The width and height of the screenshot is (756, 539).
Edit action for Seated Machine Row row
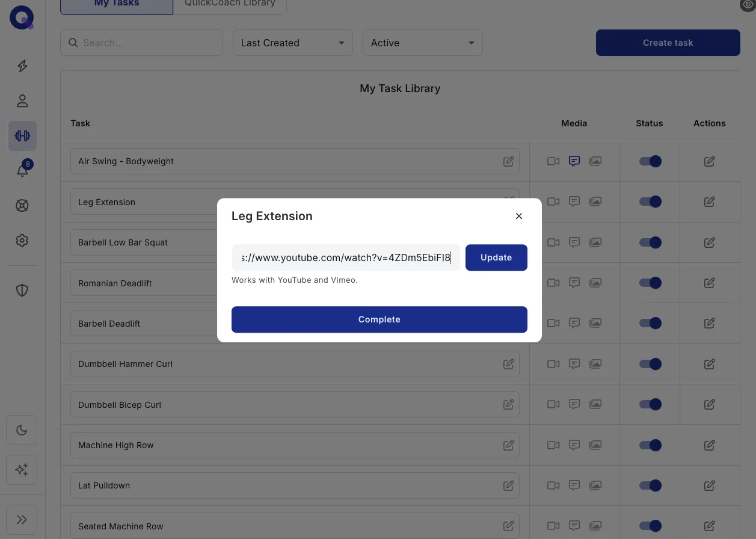pos(710,526)
